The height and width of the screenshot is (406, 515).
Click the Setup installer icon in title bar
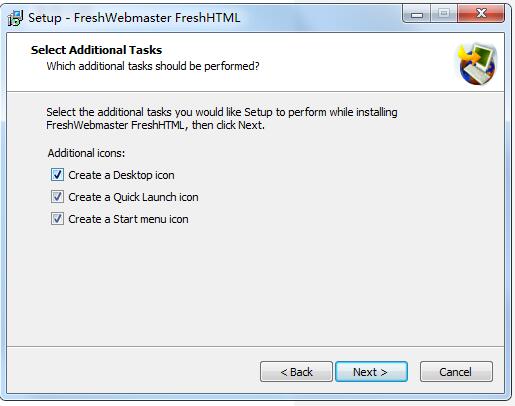click(x=15, y=18)
